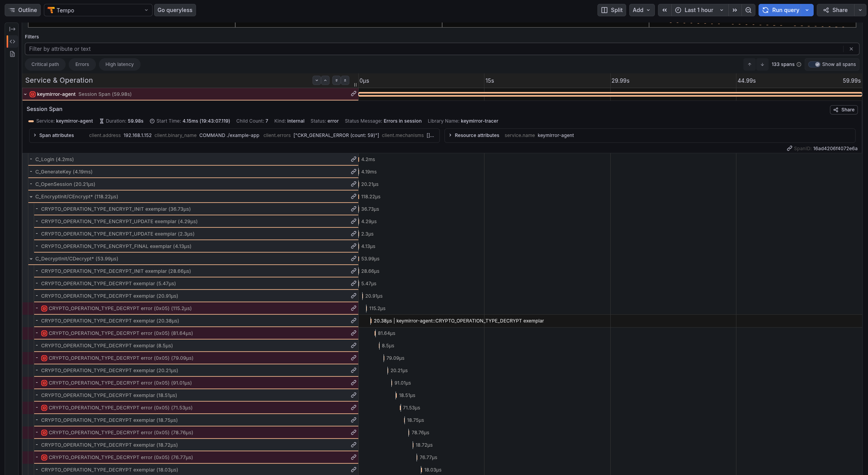
Task: Click the collapse sidebar arrow icon
Action: pyautogui.click(x=12, y=29)
